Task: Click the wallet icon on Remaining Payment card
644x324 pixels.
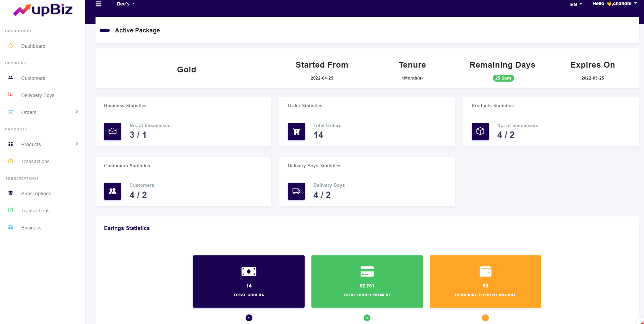Action: pos(485,271)
